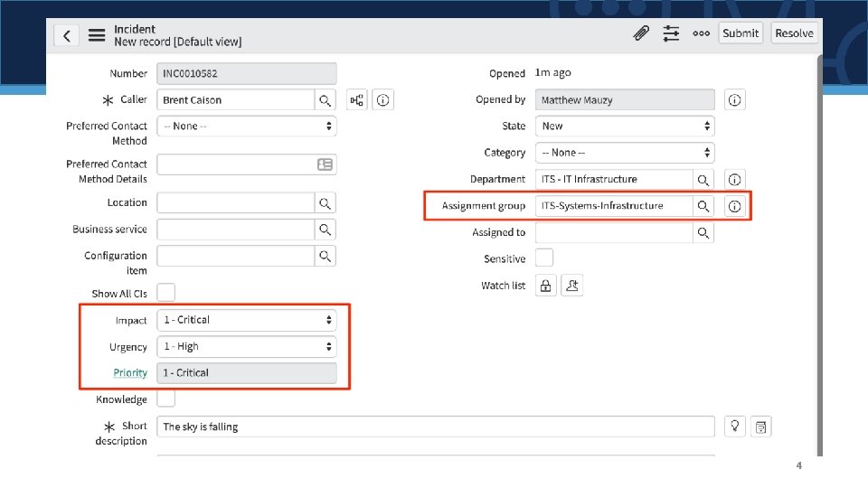Viewport: 868px width, 488px height.
Task: Click the Short description input field
Action: [x=436, y=427]
